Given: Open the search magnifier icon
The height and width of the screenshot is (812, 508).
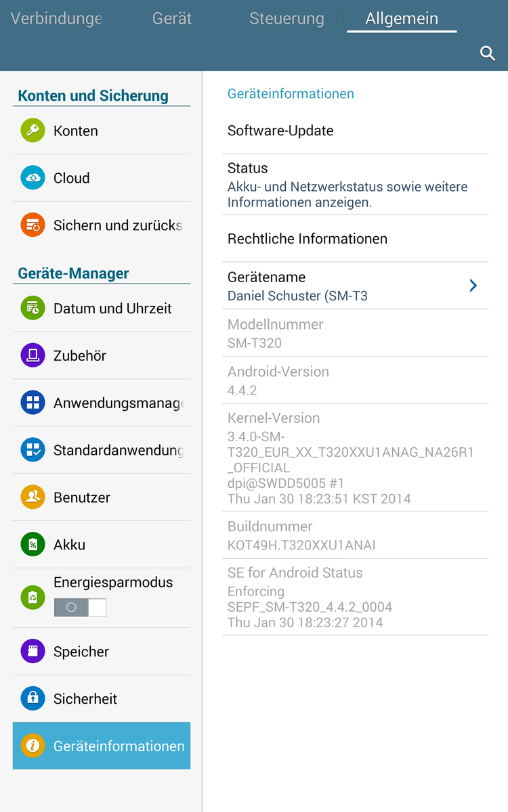Looking at the screenshot, I should [487, 53].
